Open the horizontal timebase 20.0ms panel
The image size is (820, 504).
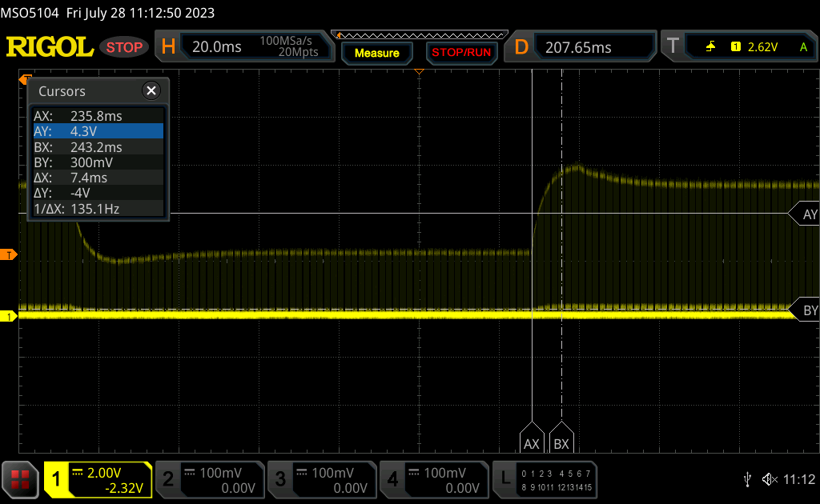tap(247, 47)
